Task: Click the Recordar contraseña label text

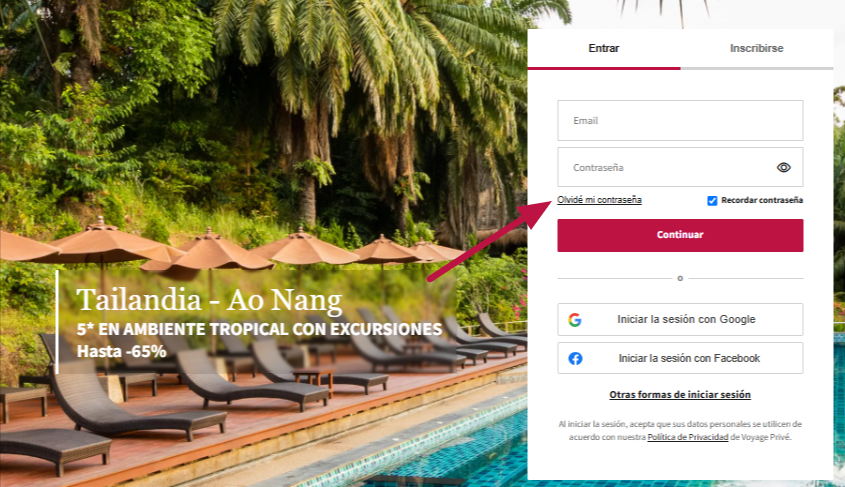Action: click(762, 200)
